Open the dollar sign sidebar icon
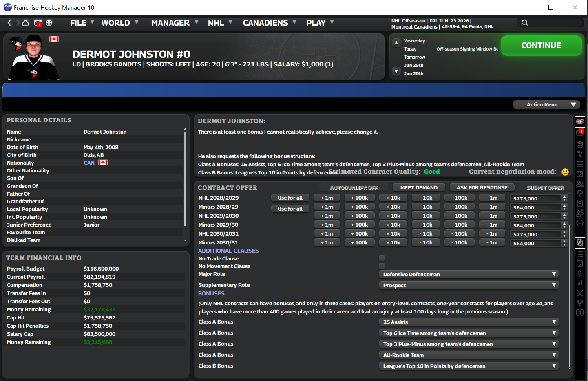The height and width of the screenshot is (381, 588). click(x=580, y=273)
